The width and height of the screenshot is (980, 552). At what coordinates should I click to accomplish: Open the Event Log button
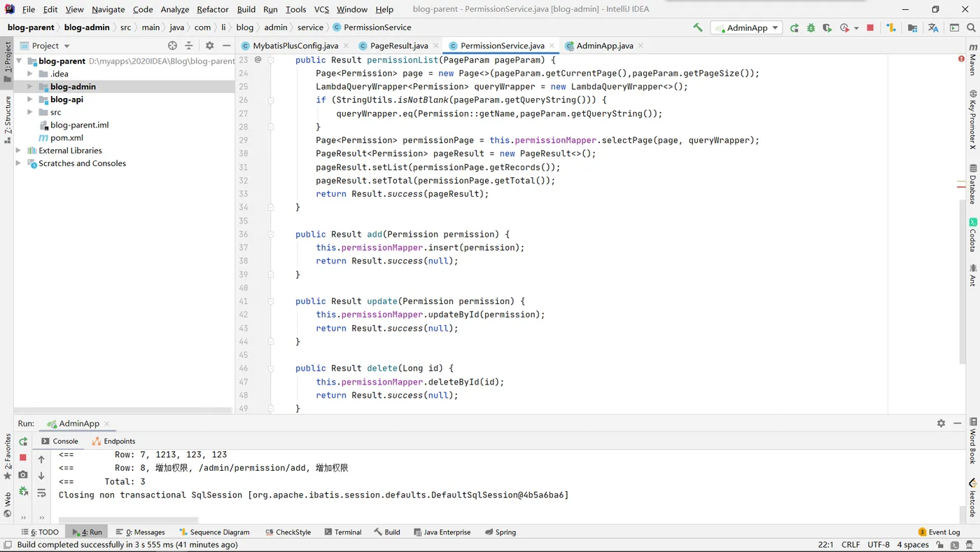pos(939,532)
